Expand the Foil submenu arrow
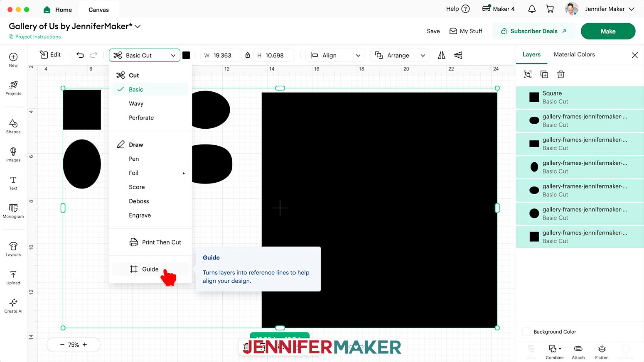Viewport: 644px width, 362px height. [x=184, y=173]
